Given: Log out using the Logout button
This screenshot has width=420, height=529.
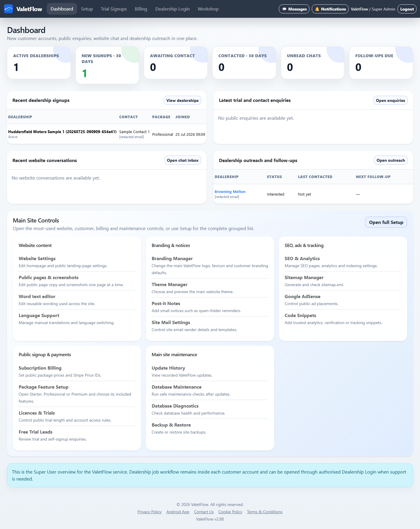Looking at the screenshot, I should tap(407, 9).
